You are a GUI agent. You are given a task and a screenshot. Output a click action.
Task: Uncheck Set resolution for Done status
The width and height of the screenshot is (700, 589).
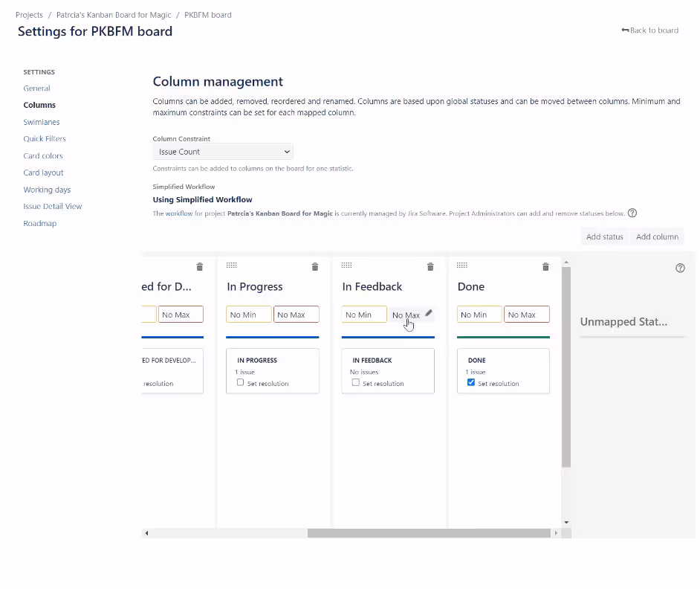pos(471,383)
